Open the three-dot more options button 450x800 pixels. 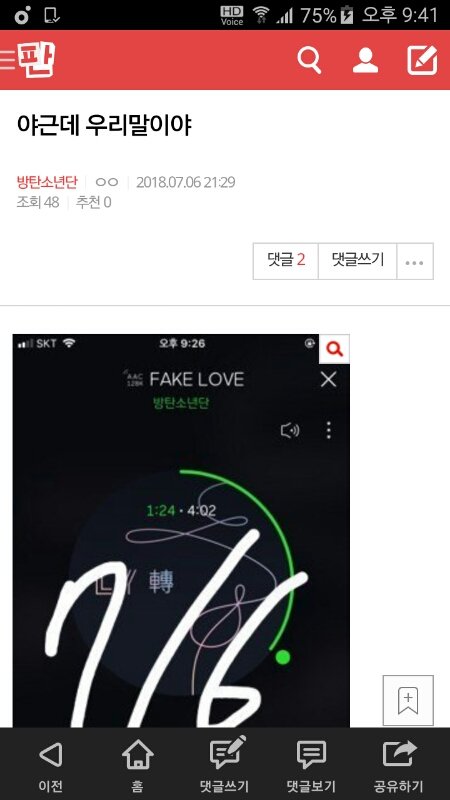tap(415, 262)
